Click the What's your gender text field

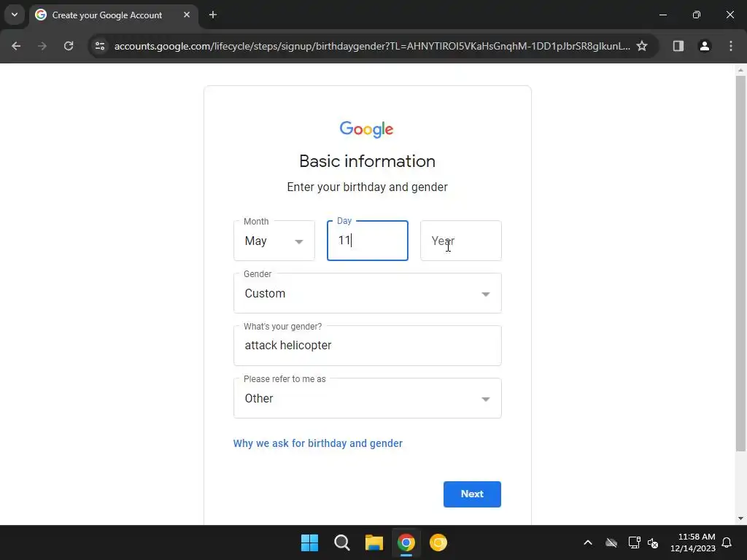(368, 346)
